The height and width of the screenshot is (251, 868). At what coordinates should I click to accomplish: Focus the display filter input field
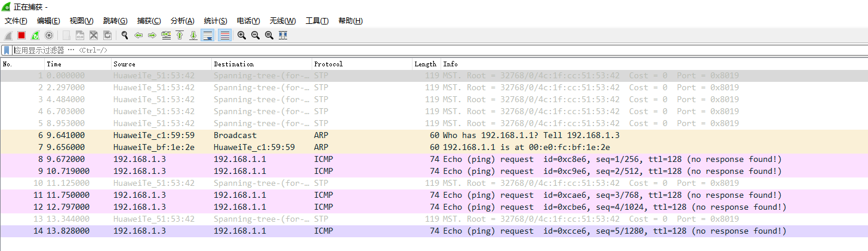439,50
